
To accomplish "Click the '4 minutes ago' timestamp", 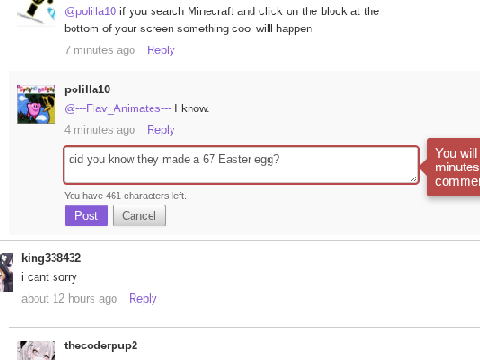I will (100, 130).
